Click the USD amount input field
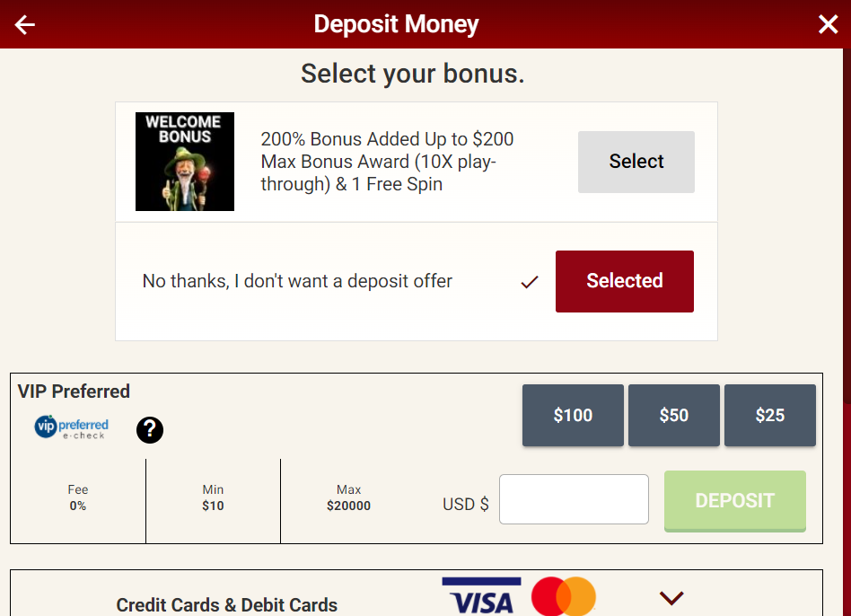This screenshot has width=851, height=616. coord(574,499)
